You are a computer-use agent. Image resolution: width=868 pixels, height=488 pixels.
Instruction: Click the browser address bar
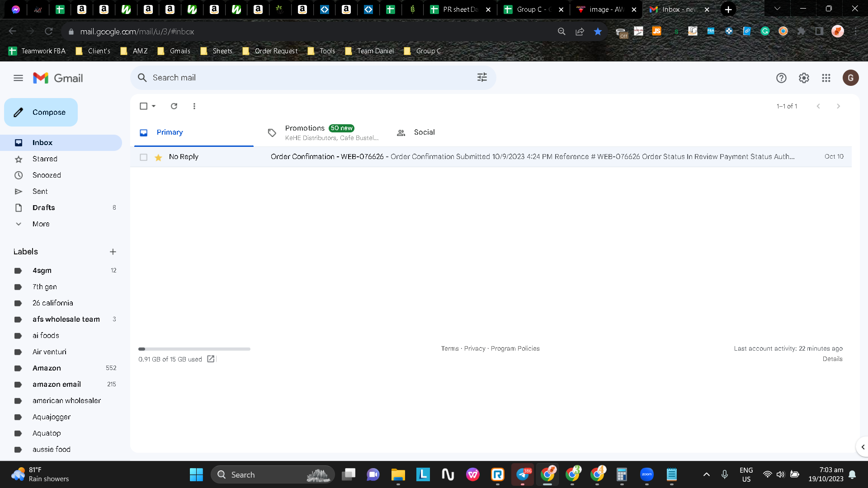click(x=312, y=32)
